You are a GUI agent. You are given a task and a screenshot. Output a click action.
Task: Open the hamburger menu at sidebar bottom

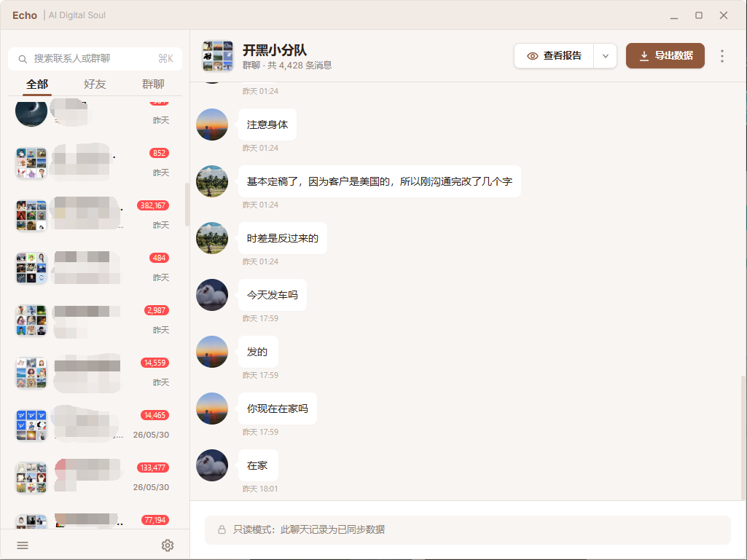(23, 545)
